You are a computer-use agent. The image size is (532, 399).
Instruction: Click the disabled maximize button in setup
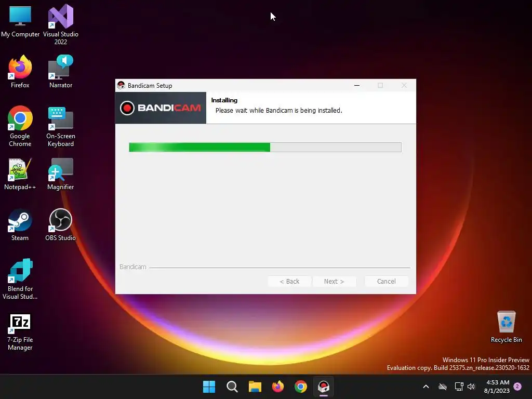click(x=380, y=85)
